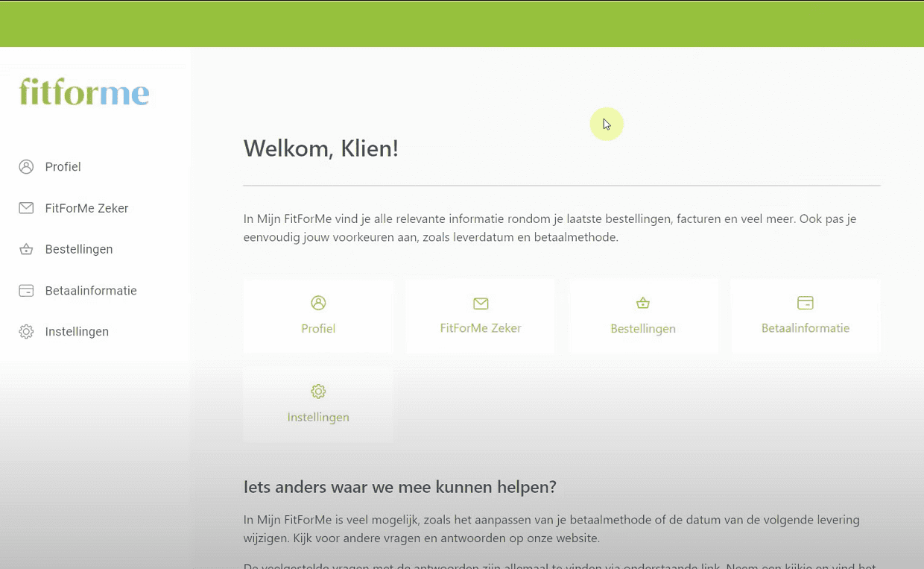This screenshot has width=924, height=569.
Task: Select the gear icon next to Instellingen
Action: tap(26, 331)
